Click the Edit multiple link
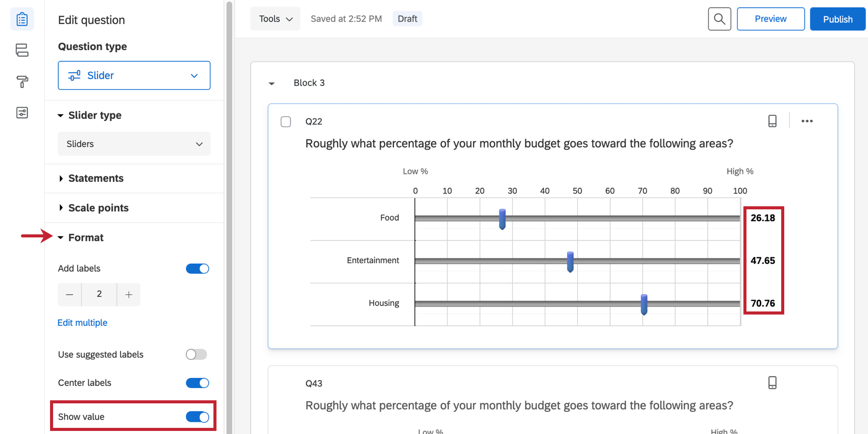 pyautogui.click(x=82, y=323)
